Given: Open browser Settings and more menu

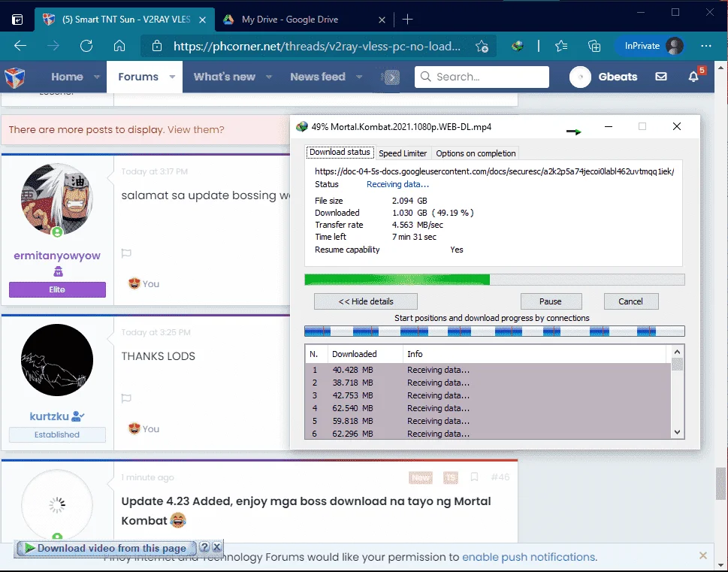Looking at the screenshot, I should pyautogui.click(x=706, y=46).
